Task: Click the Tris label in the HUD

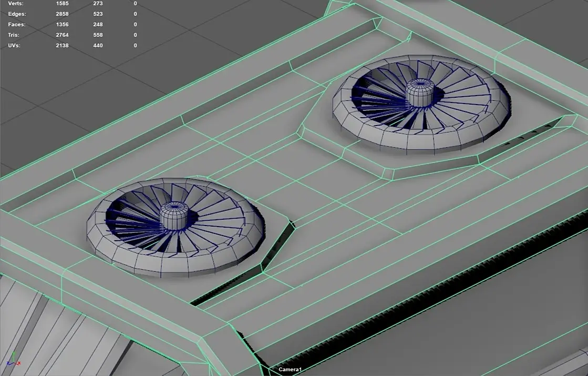Action: coord(14,35)
